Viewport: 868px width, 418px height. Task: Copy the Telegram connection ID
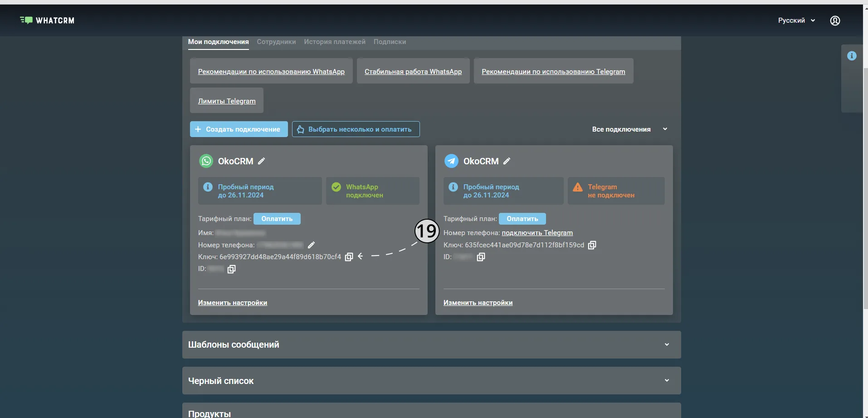[481, 257]
